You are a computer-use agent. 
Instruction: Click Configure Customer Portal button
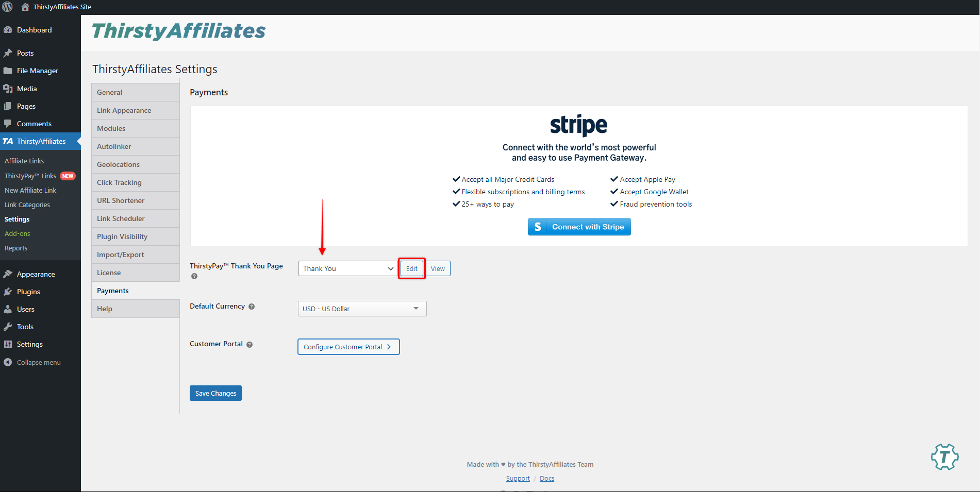pos(348,347)
